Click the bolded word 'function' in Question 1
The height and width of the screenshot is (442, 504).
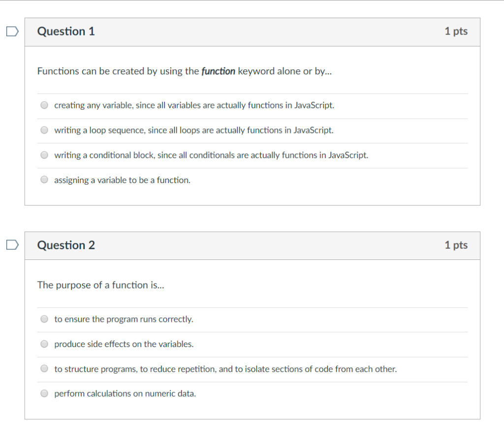click(218, 71)
